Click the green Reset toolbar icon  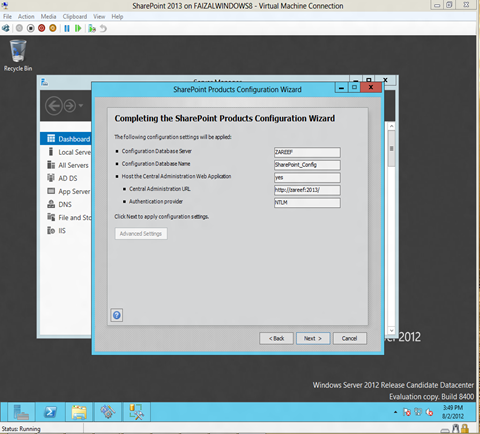(78, 28)
